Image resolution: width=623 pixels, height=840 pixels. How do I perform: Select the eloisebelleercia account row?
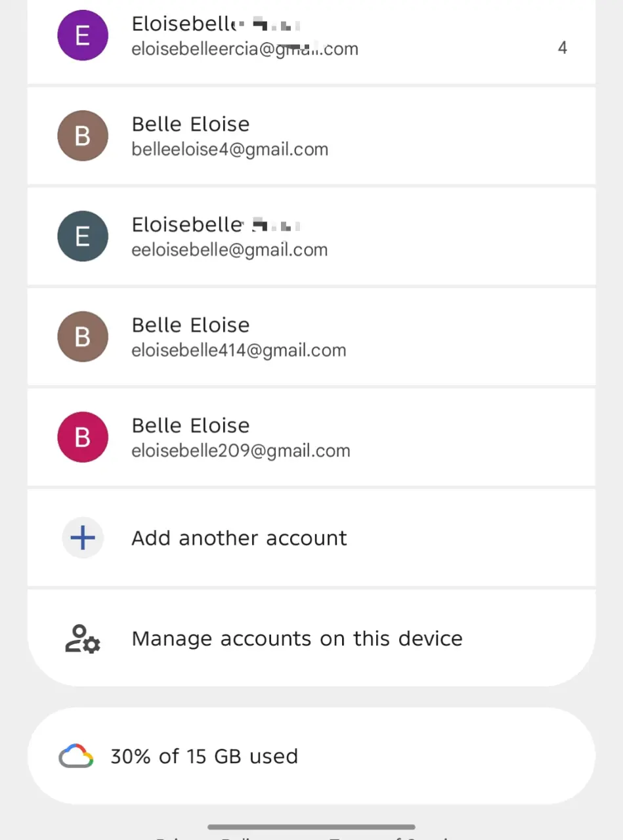(x=311, y=41)
